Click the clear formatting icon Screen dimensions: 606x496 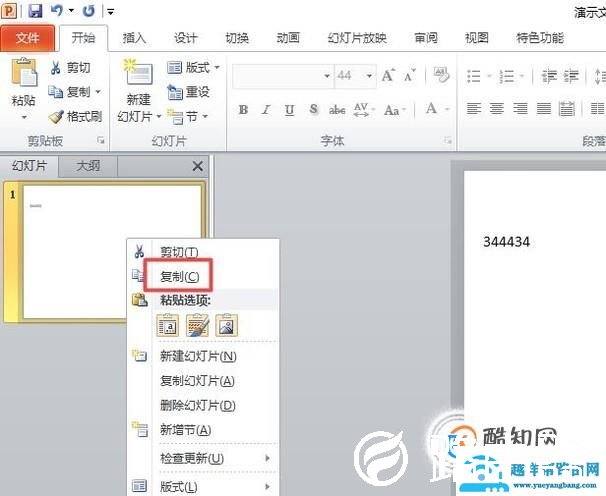(x=441, y=75)
